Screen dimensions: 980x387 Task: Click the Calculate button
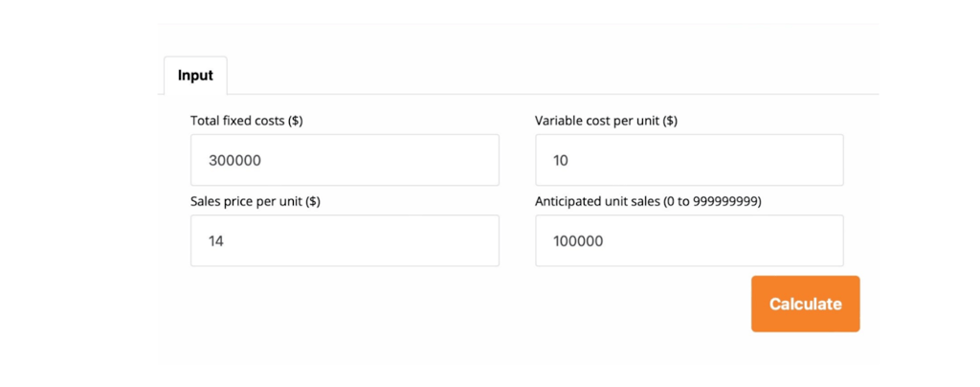click(805, 304)
